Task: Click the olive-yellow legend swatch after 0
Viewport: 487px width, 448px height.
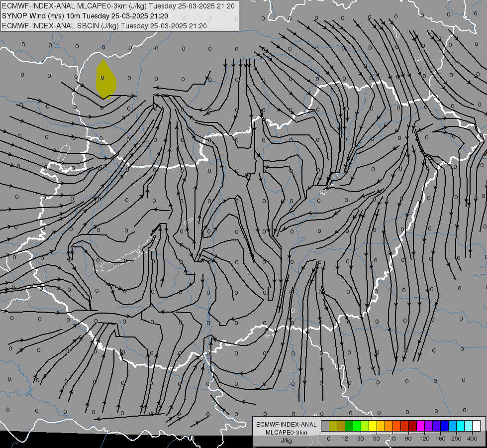Action: (333, 426)
